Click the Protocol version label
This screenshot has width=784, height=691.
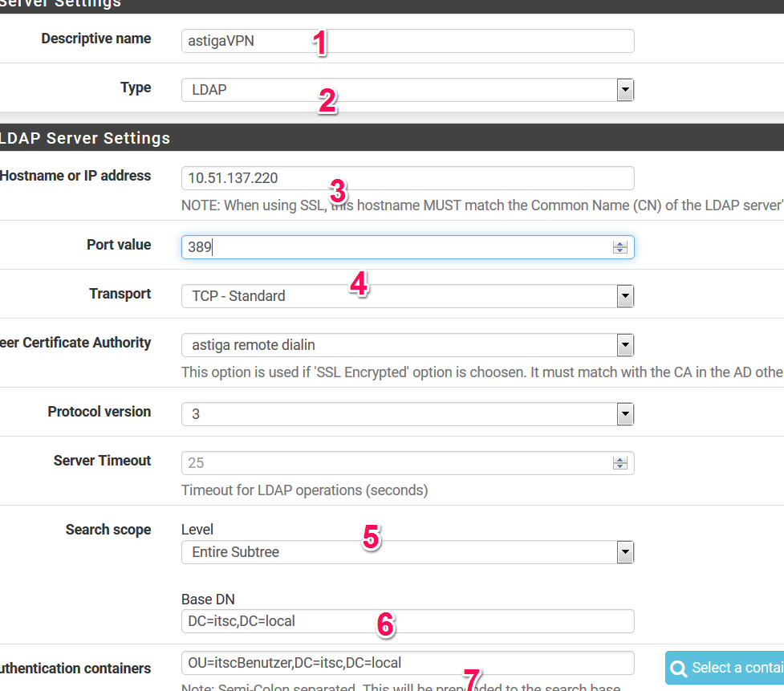click(99, 412)
